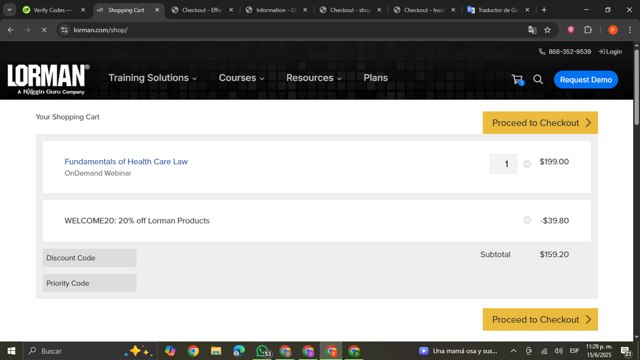Click the OnDemand Webinar text
Viewport: 640px width, 360px height.
[x=98, y=173]
